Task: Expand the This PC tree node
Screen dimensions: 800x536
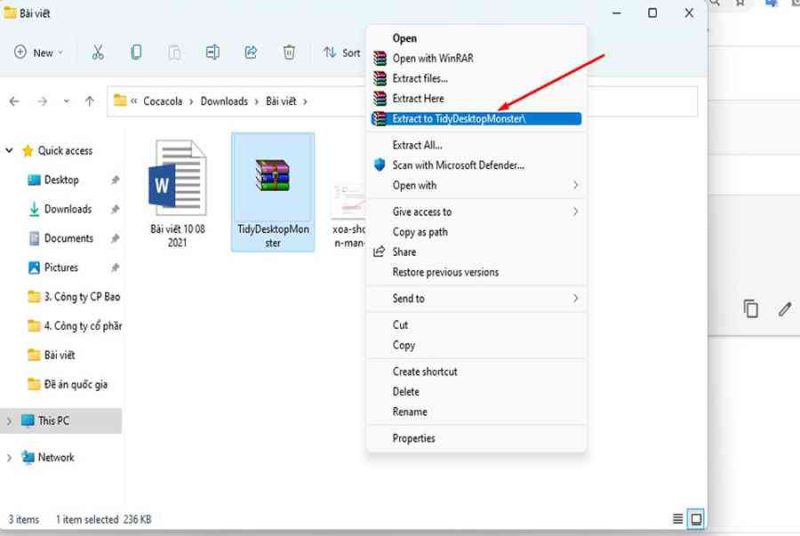Action: pos(10,421)
